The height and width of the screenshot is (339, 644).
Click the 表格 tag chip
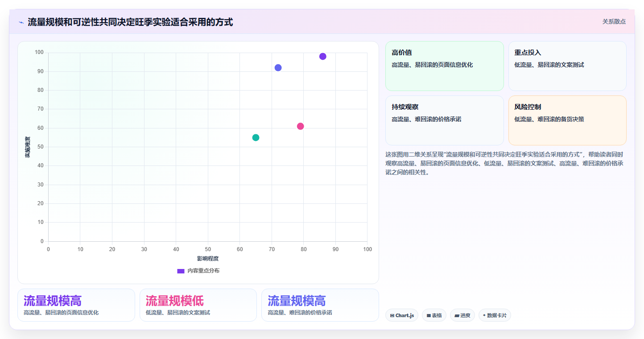pyautogui.click(x=434, y=315)
